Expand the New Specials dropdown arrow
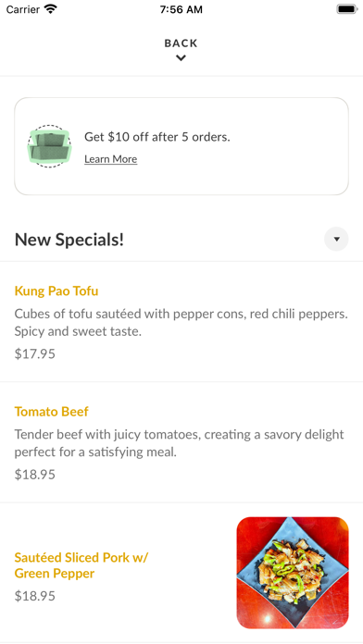This screenshot has height=644, width=363. (x=336, y=239)
